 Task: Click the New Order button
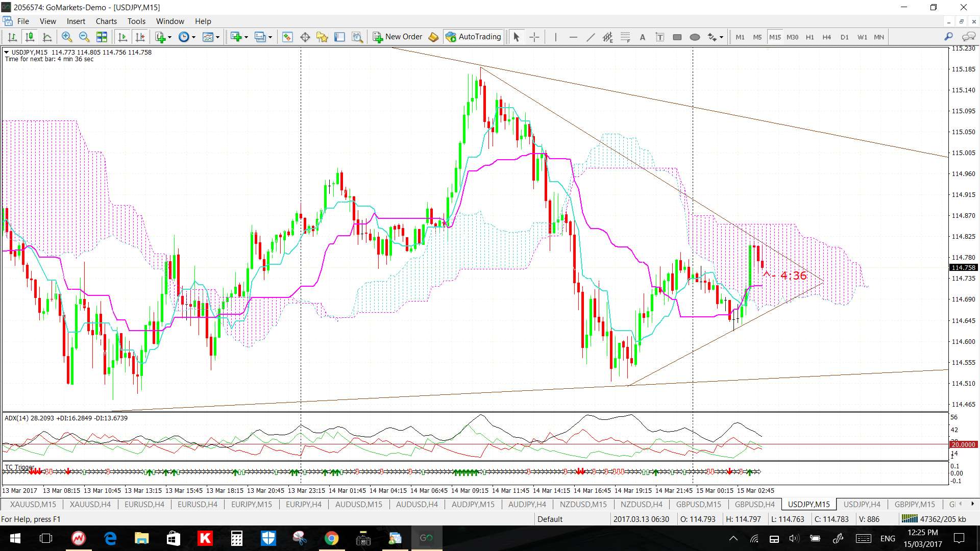(x=398, y=37)
